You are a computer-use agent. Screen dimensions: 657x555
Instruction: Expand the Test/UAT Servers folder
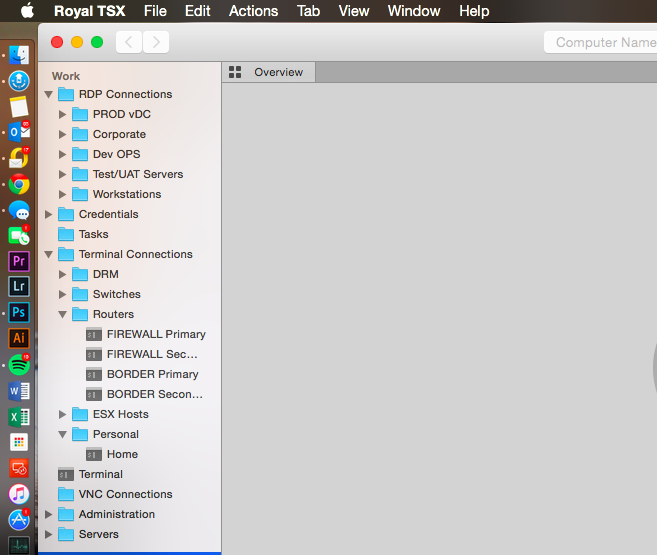coord(62,174)
